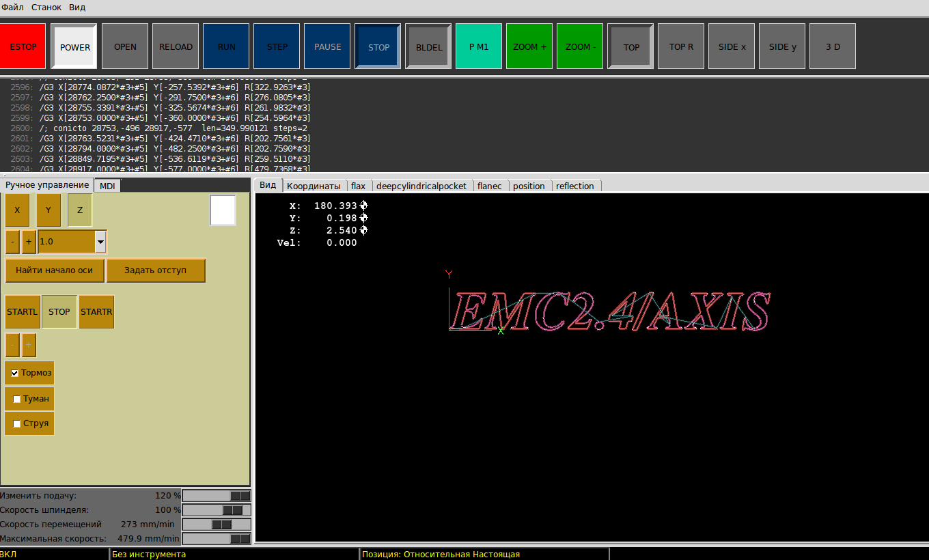
Task: Hit the red ESTOP button
Action: point(23,46)
